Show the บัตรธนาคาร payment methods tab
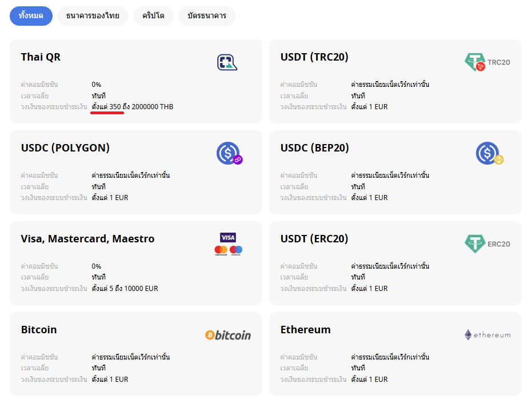 [206, 16]
